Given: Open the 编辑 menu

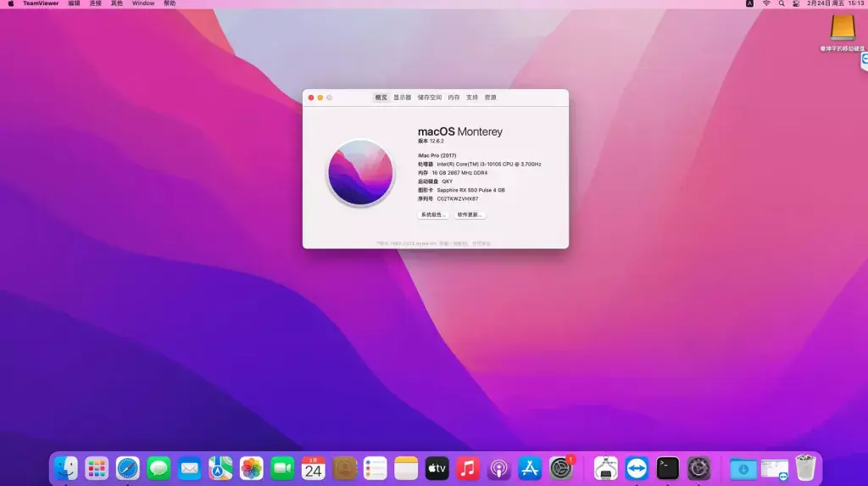Looking at the screenshot, I should coord(75,3).
